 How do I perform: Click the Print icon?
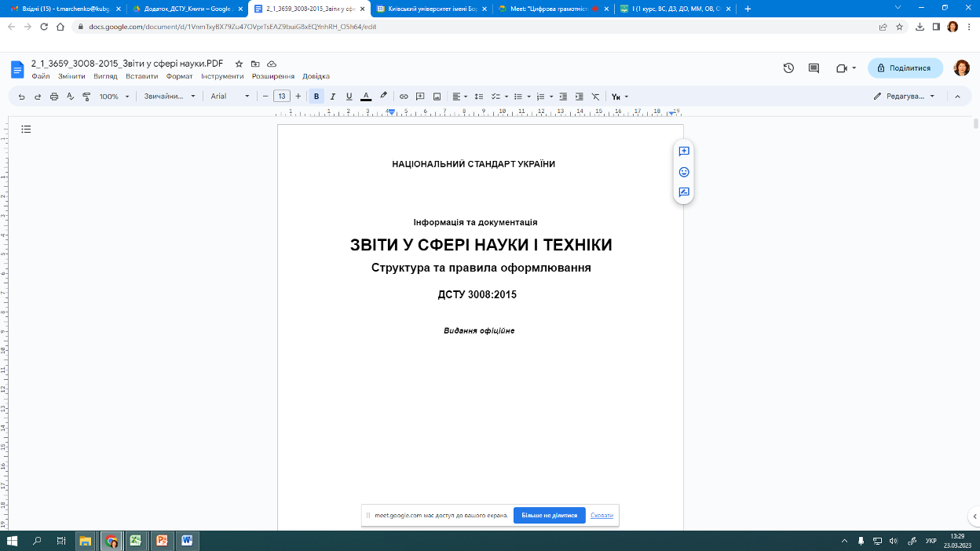[x=54, y=97]
